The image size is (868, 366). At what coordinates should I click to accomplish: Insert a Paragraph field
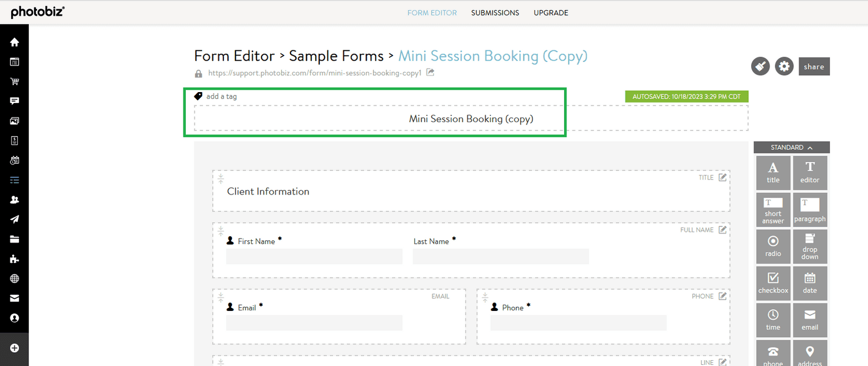[810, 209]
